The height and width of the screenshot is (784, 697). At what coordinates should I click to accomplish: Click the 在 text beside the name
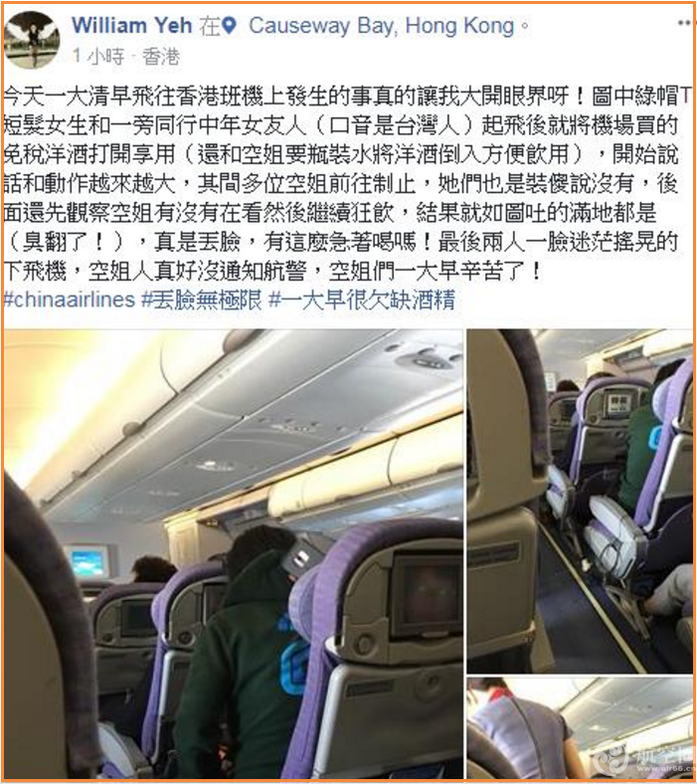point(210,26)
